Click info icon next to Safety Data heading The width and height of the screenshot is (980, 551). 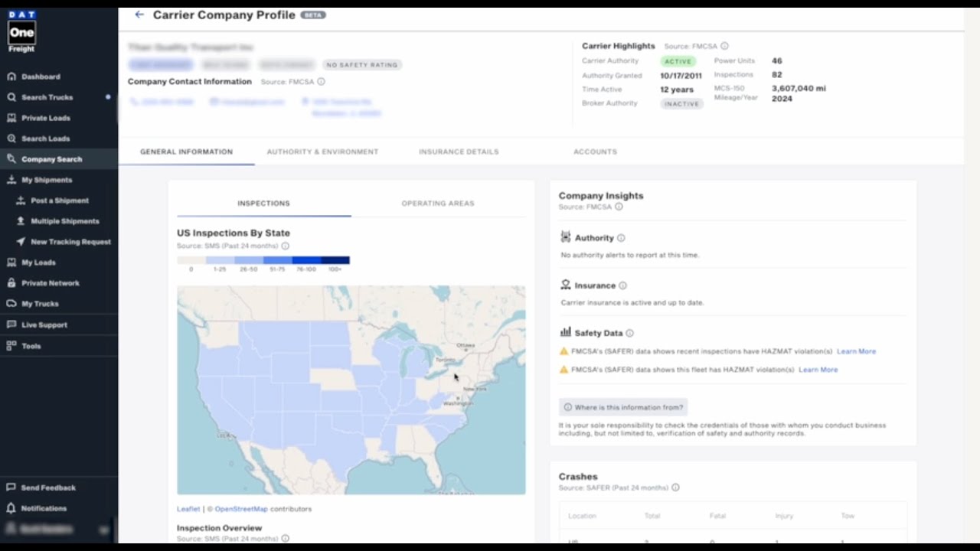point(629,333)
